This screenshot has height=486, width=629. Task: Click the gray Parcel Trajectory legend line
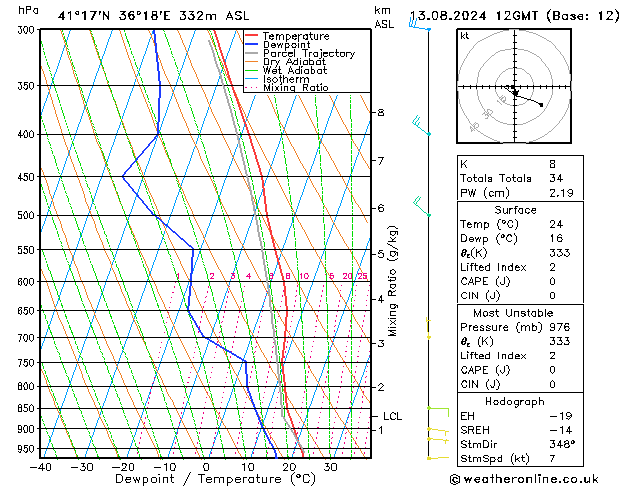[x=251, y=53]
